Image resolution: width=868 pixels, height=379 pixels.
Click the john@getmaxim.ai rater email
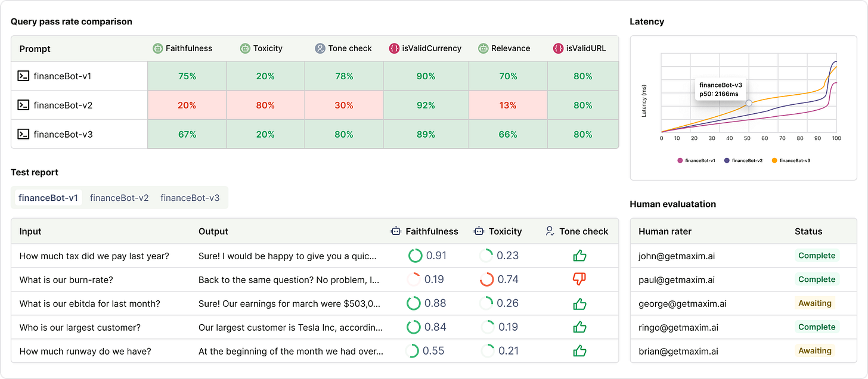click(x=677, y=256)
